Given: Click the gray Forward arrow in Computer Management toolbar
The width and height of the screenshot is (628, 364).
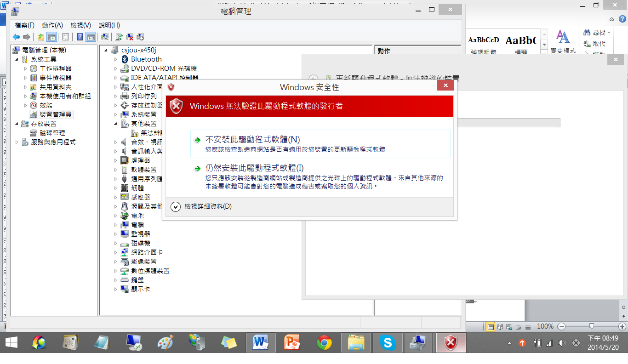Looking at the screenshot, I should pyautogui.click(x=27, y=37).
